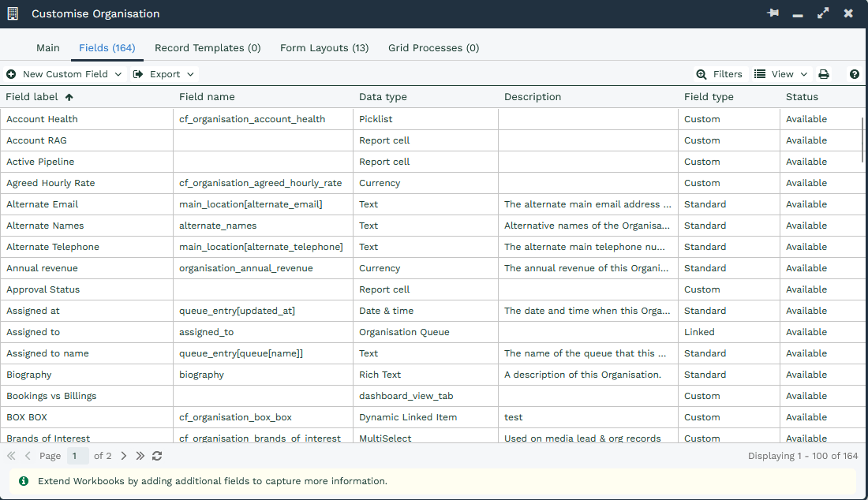This screenshot has height=500, width=868.
Task: Open the Export dropdown chevron
Action: 190,74
